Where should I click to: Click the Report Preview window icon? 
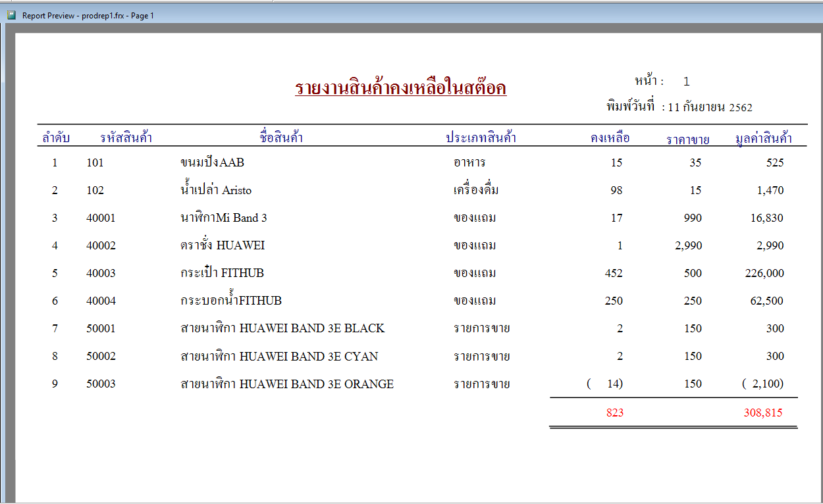11,15
